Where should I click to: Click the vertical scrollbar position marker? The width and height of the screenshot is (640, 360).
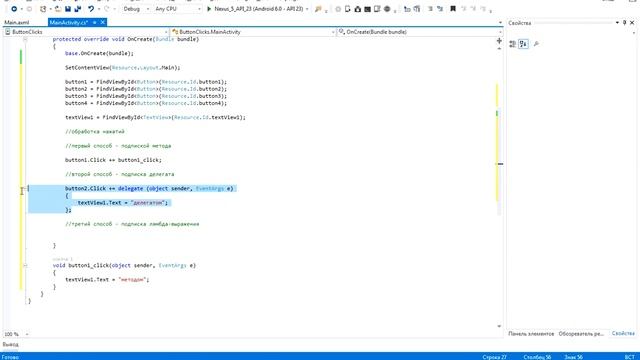point(500,164)
